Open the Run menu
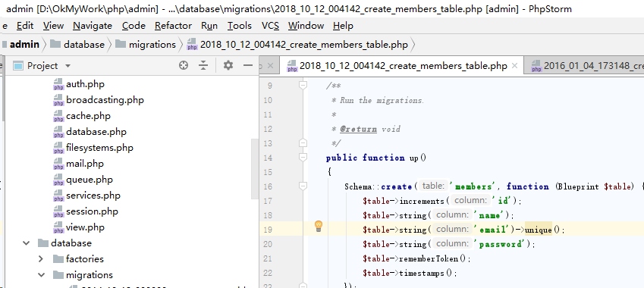 [209, 26]
